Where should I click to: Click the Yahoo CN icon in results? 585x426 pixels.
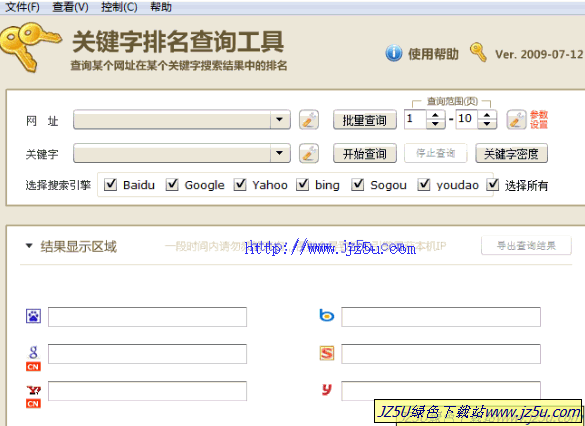click(x=33, y=397)
